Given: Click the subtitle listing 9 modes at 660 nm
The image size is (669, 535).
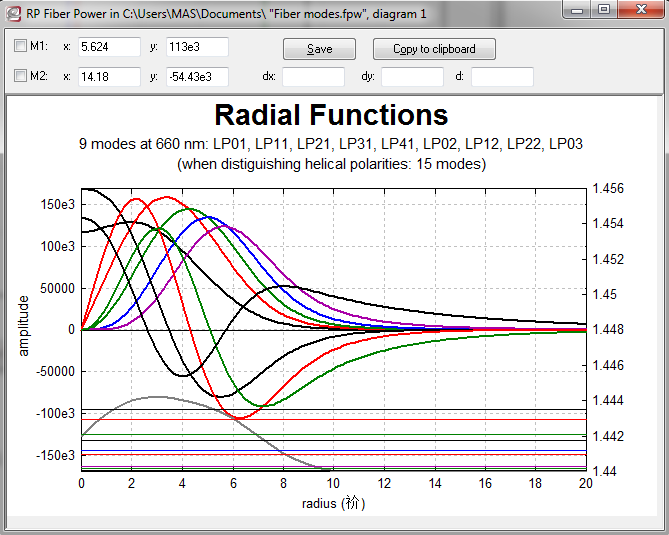Looking at the screenshot, I should [x=331, y=144].
